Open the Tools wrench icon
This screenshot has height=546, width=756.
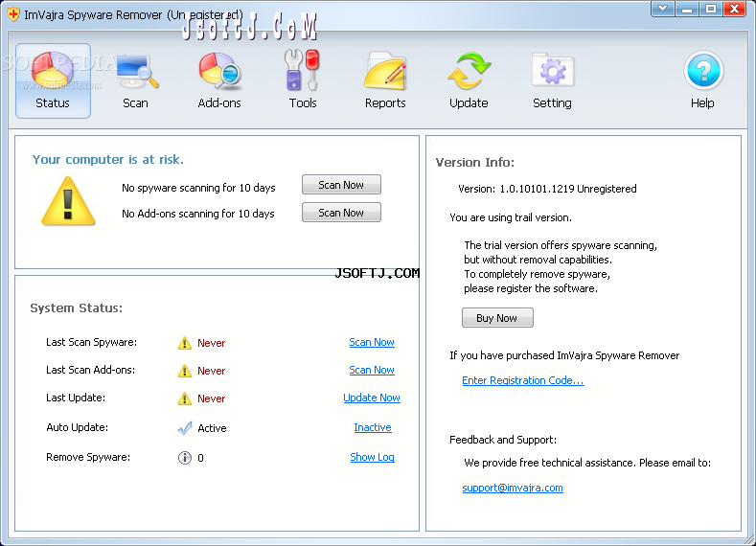tap(303, 70)
